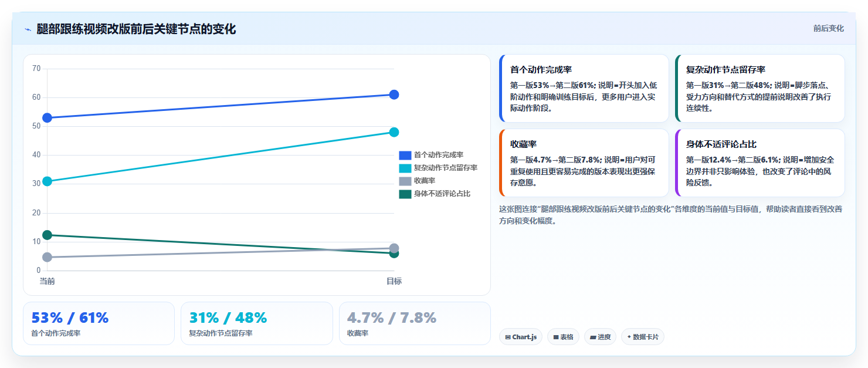Viewport: 868px width, 368px height.
Task: Click the 前后变化 label in header
Action: [x=829, y=28]
